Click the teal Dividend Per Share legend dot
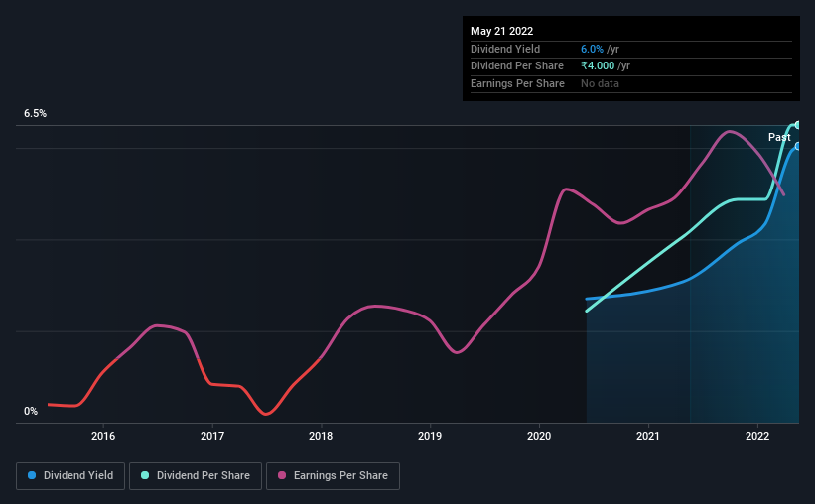The image size is (815, 504). tap(145, 475)
